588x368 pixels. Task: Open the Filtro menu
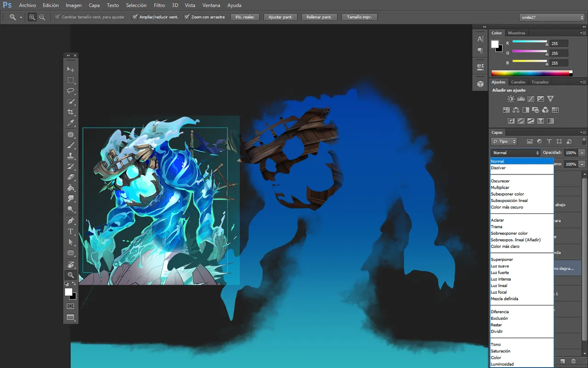[x=159, y=6]
